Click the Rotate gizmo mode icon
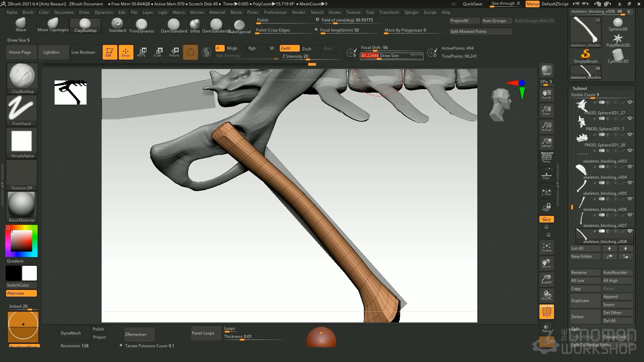This screenshot has height=362, width=644. pos(174,52)
